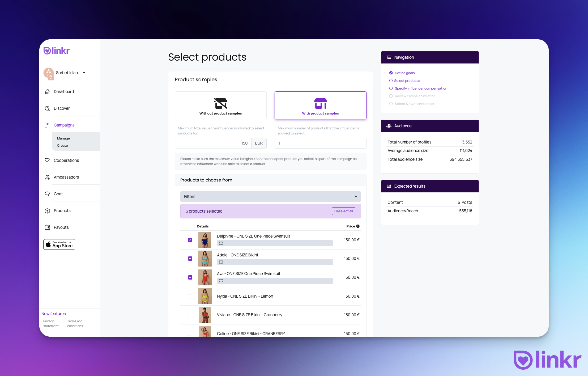Go to Manage under Campaigns
The width and height of the screenshot is (588, 376).
tap(63, 138)
